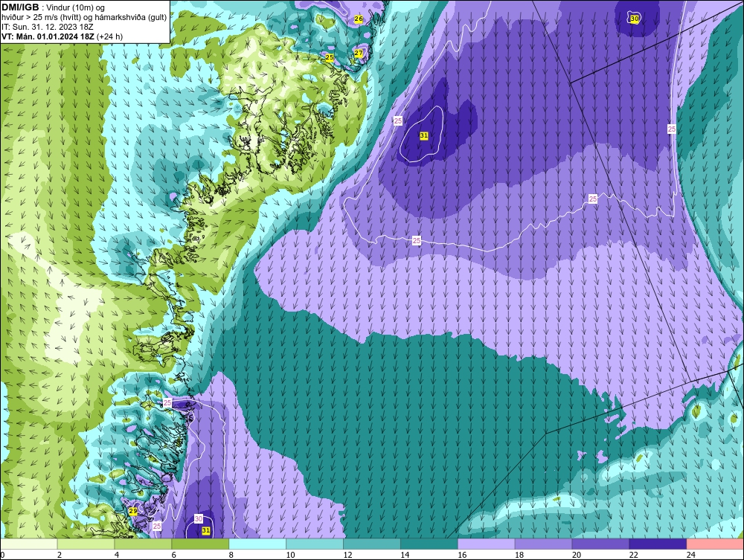Click the legend scale number 2
Viewport: 744px width, 560px height.
click(x=60, y=555)
